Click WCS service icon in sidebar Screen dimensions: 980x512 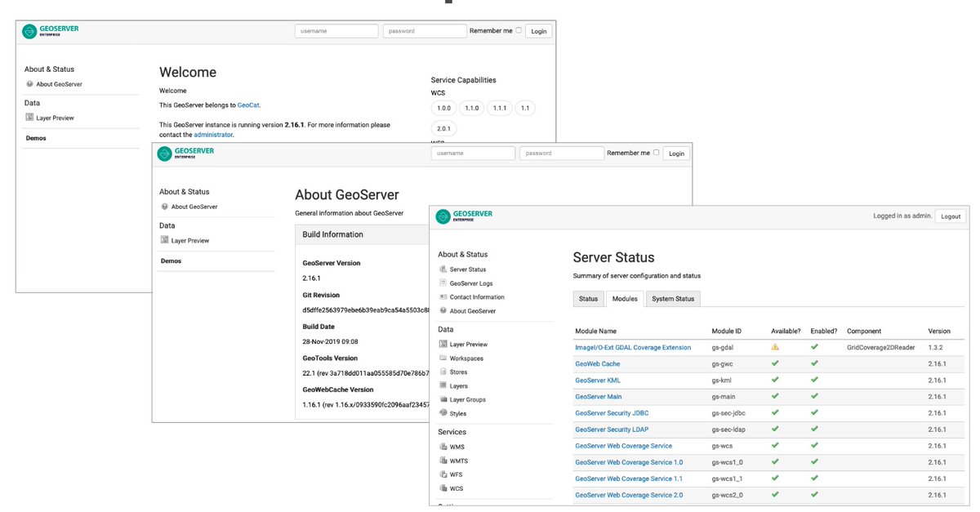point(443,489)
